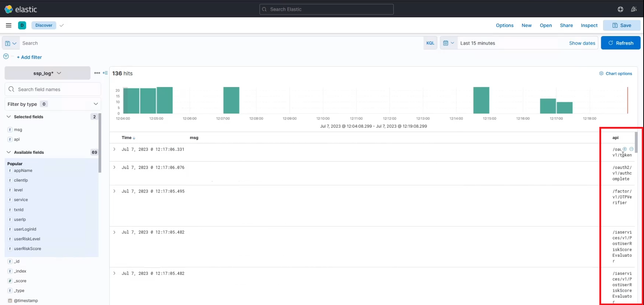Open the ssp_log* index pattern dropdown

click(47, 73)
